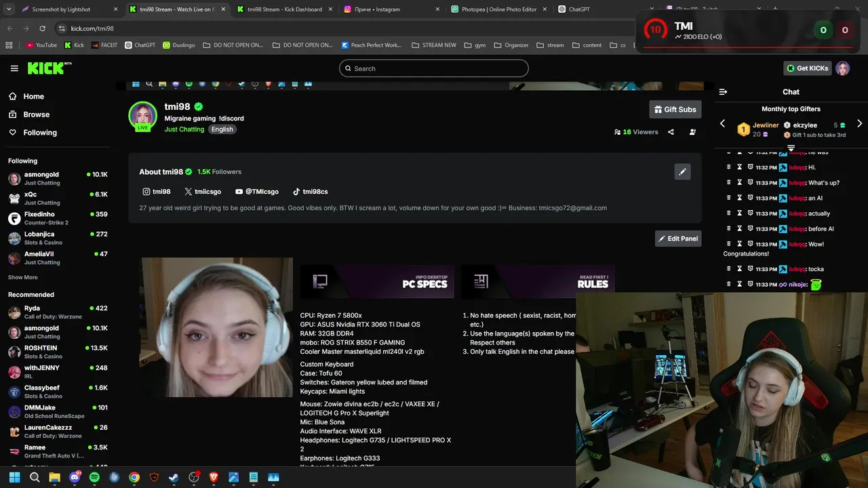Show previous monthly top gifter

[722, 123]
